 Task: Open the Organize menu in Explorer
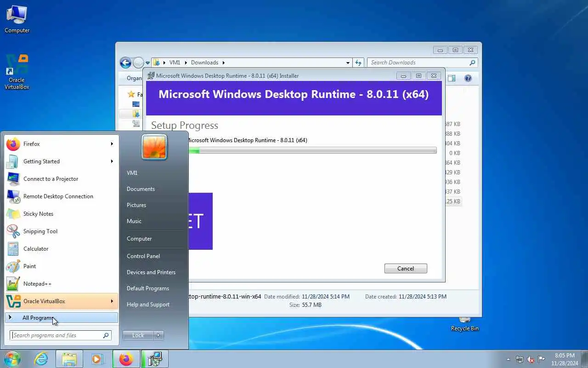134,78
